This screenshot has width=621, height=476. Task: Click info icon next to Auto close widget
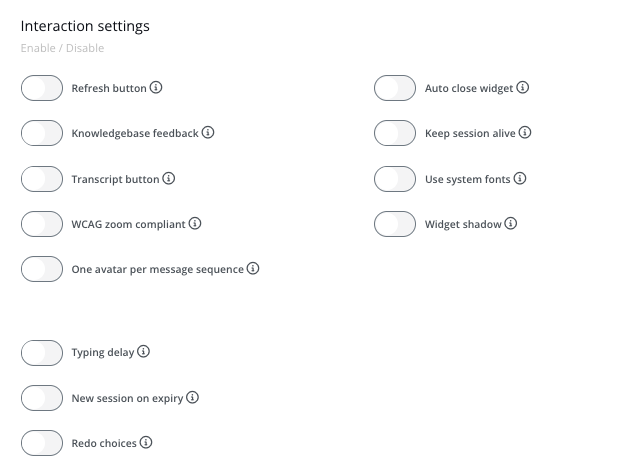tap(523, 87)
